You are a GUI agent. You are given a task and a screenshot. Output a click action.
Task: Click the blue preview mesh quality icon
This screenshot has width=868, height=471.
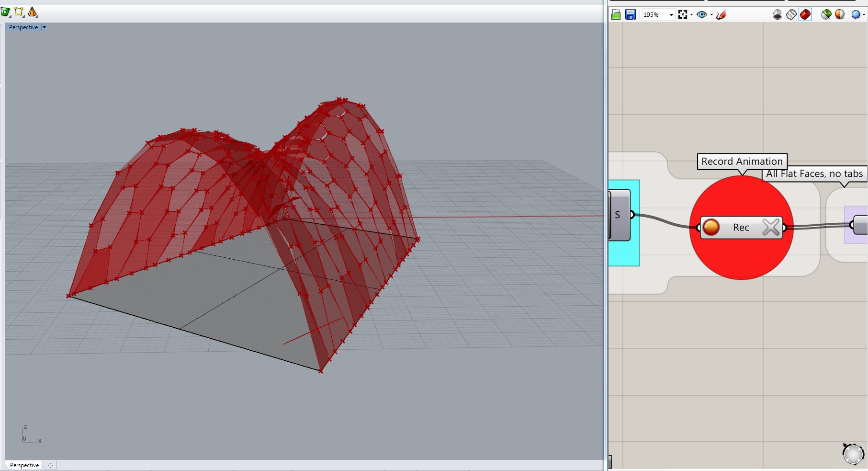click(856, 15)
